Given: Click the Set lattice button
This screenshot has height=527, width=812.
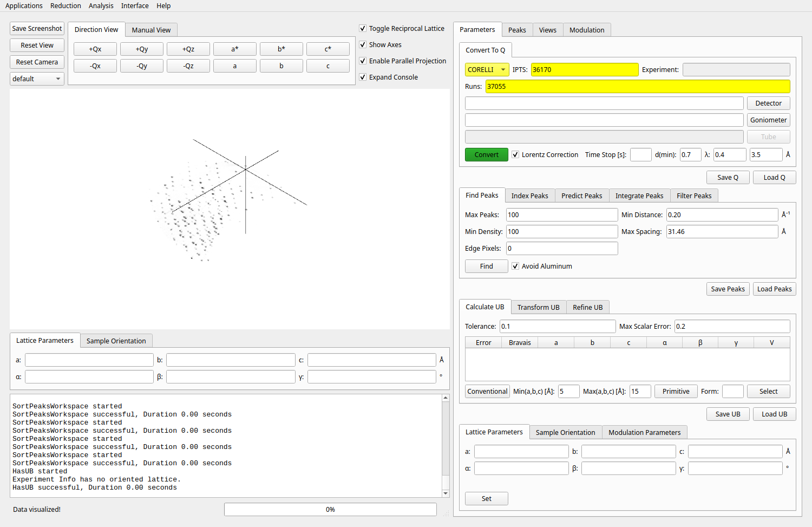Looking at the screenshot, I should [487, 499].
